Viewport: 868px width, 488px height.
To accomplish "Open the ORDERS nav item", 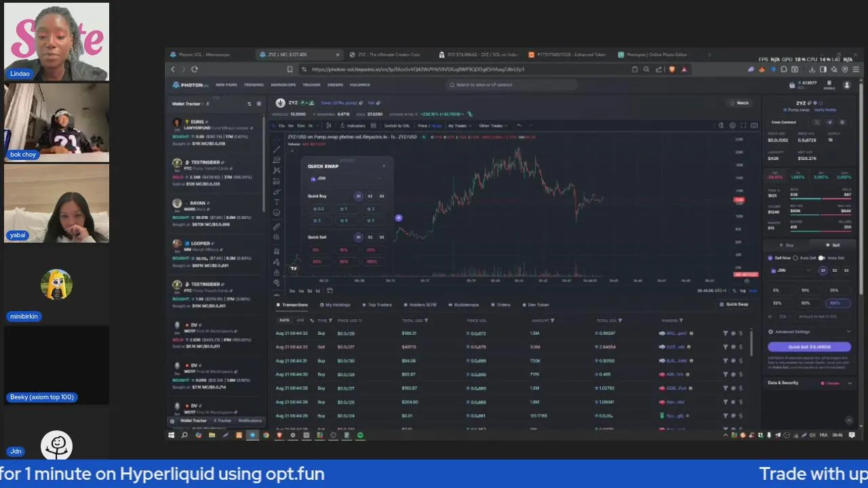I will point(335,85).
